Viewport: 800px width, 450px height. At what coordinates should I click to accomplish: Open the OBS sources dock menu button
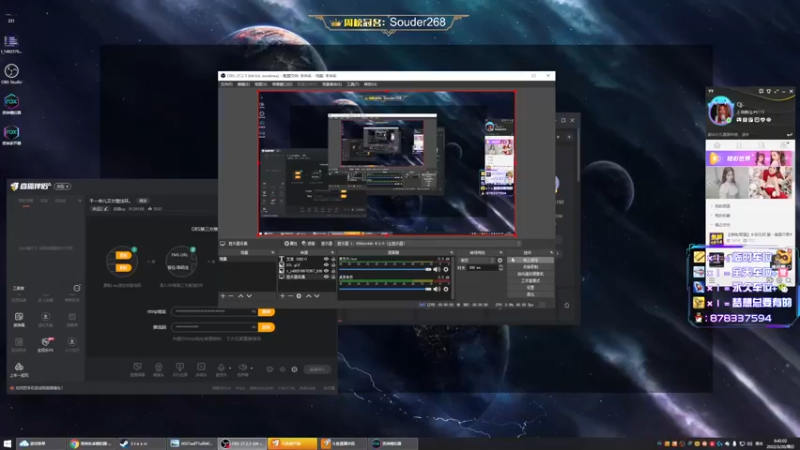[332, 253]
